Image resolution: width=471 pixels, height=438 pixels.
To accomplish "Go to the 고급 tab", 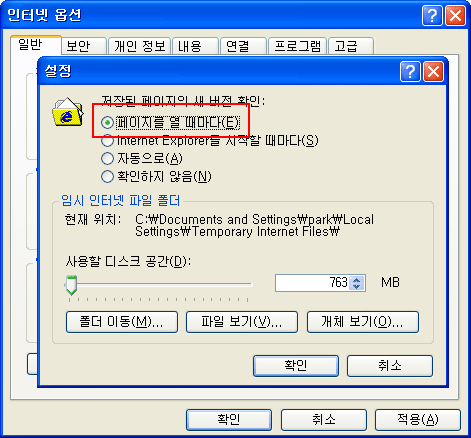I will [x=351, y=46].
